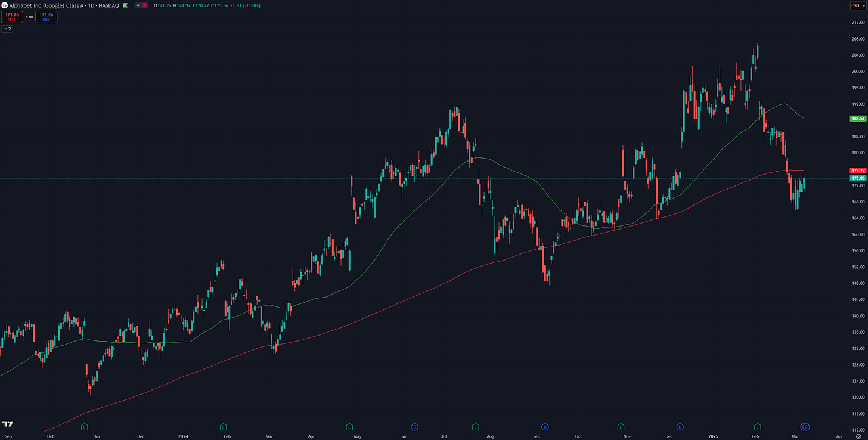Screen dimensions: 868x440
Task: Click the dividend marker near June 2024
Action: 414,427
